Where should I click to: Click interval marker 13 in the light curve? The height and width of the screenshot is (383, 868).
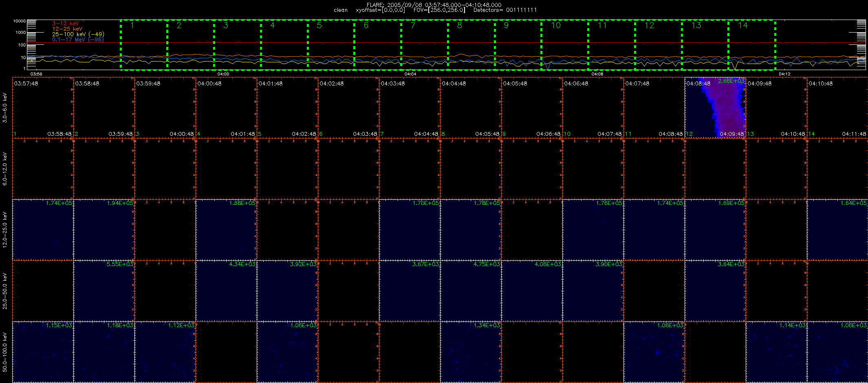[696, 25]
